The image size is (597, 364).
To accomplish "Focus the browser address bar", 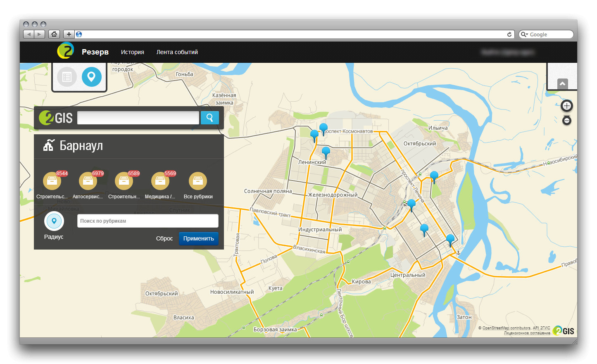I will pos(295,34).
